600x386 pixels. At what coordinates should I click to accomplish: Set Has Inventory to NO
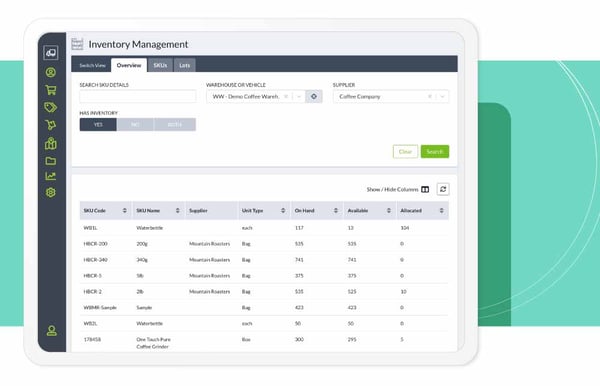(x=135, y=125)
